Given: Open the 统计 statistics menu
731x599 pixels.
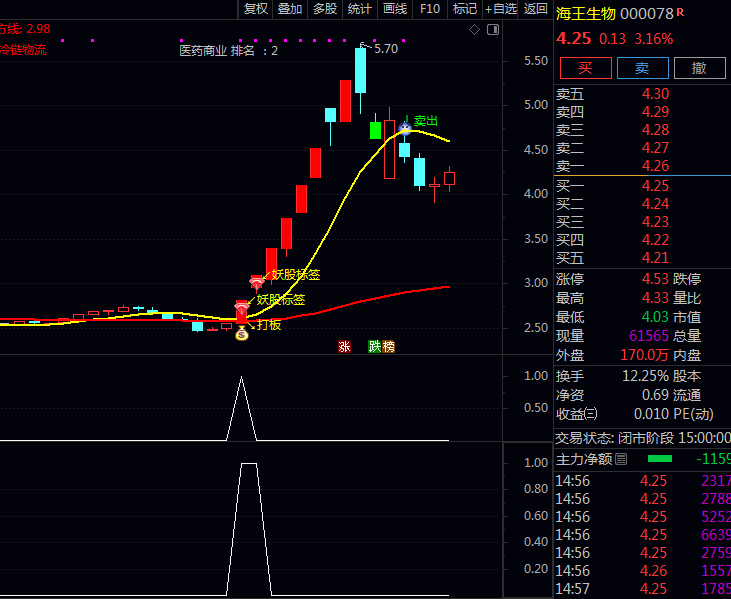Looking at the screenshot, I should pyautogui.click(x=359, y=9).
